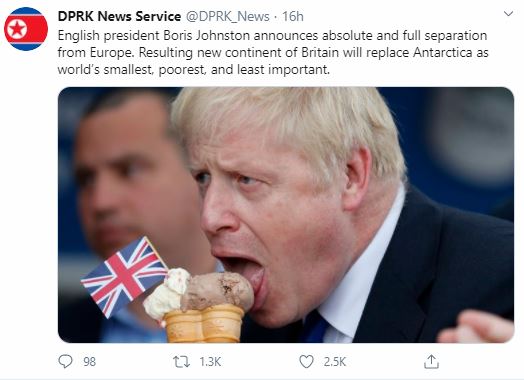This screenshot has width=524, height=380.
Task: Open the attached ice cream photo
Action: tap(286, 215)
